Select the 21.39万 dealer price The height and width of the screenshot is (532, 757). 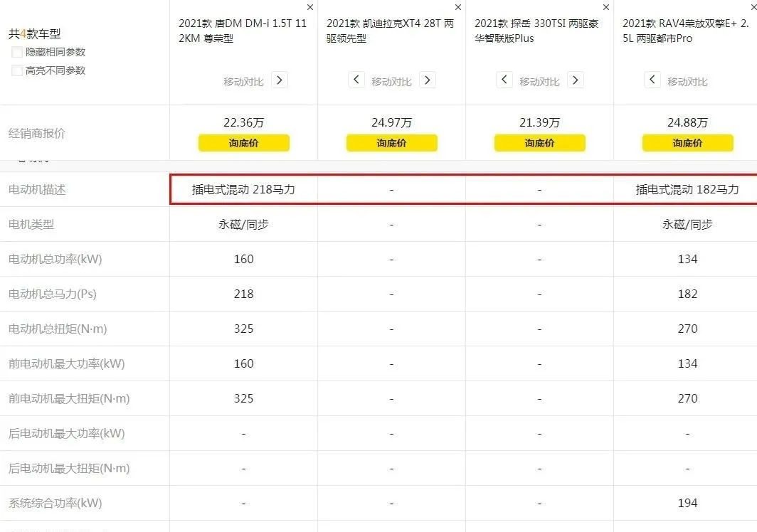pyautogui.click(x=540, y=122)
